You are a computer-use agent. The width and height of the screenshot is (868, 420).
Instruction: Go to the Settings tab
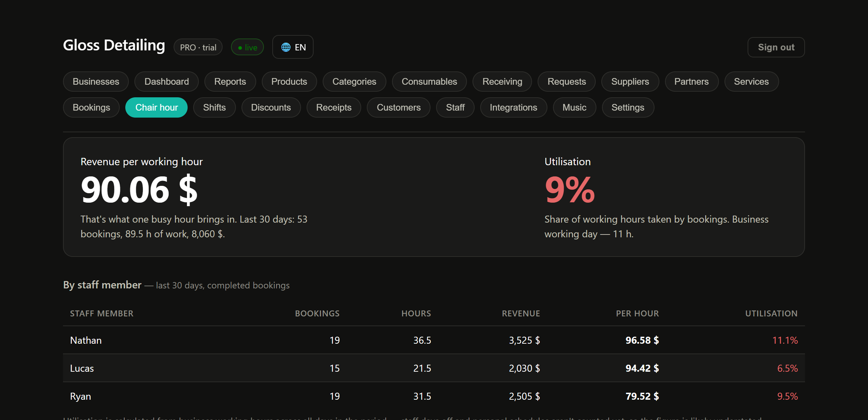point(628,107)
